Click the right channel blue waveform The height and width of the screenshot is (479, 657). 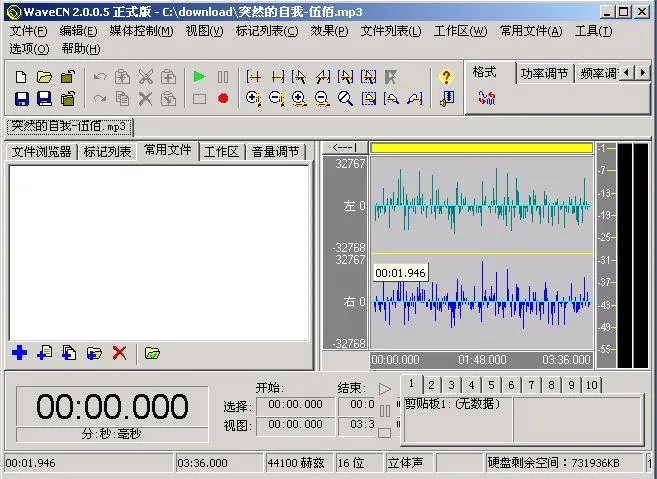[x=481, y=301]
